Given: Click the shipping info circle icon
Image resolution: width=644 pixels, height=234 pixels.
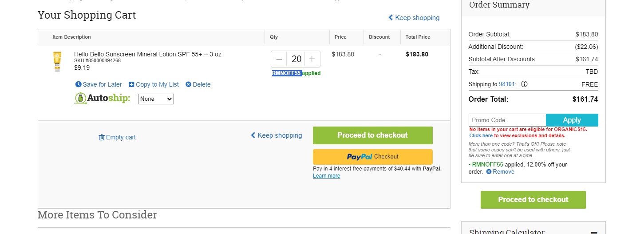Looking at the screenshot, I should point(524,84).
